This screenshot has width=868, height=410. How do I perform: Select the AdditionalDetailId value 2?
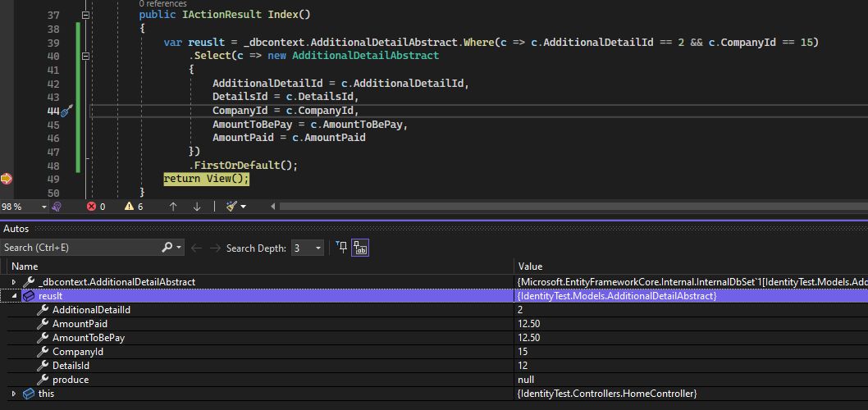point(520,310)
